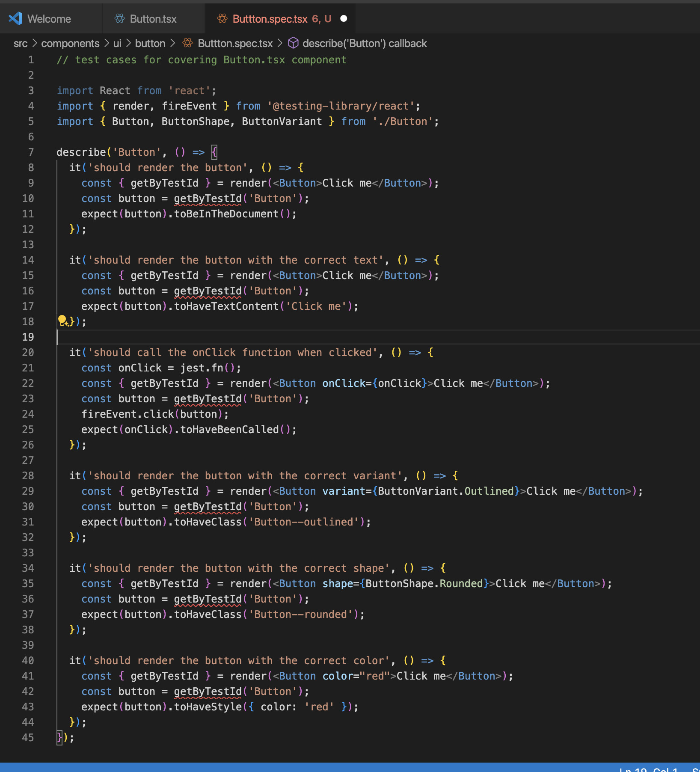Select line number 19 in the gutter
Image resolution: width=700 pixels, height=772 pixels.
click(x=28, y=337)
